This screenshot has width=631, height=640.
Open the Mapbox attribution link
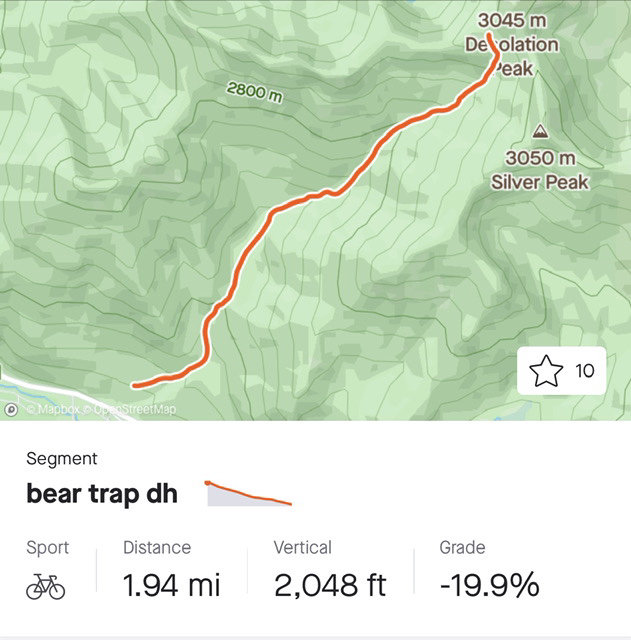[52, 409]
